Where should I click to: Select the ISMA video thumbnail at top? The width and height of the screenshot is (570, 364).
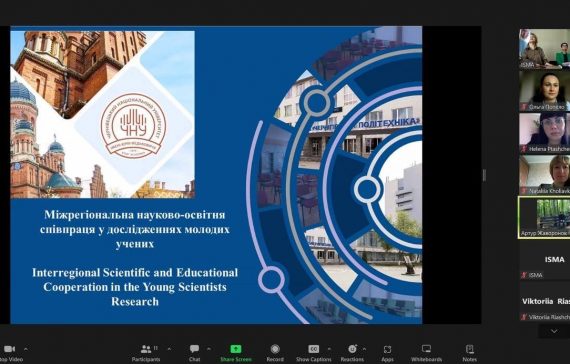tap(544, 49)
